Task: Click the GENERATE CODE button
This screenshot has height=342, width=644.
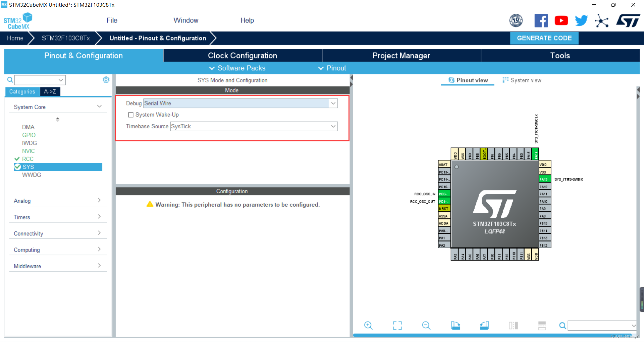Action: pyautogui.click(x=544, y=38)
